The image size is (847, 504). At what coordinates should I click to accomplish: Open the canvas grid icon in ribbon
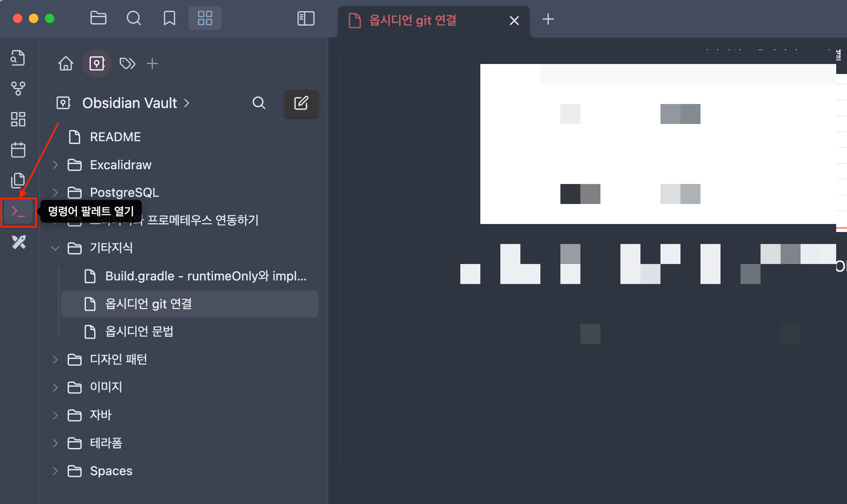[18, 119]
